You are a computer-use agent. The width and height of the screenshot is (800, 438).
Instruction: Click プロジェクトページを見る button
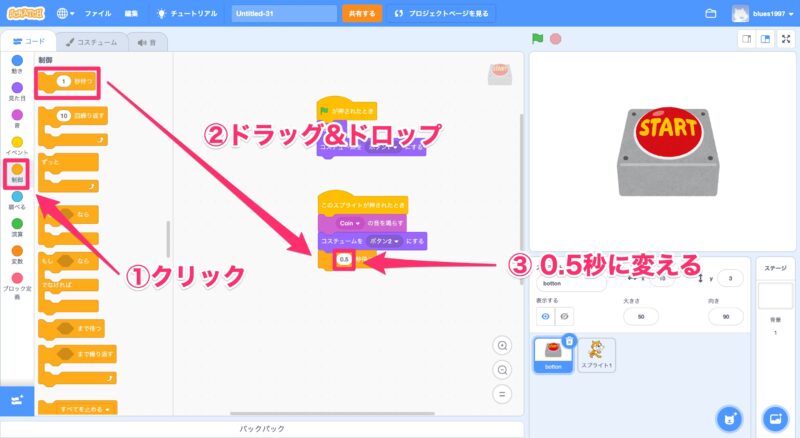point(439,14)
